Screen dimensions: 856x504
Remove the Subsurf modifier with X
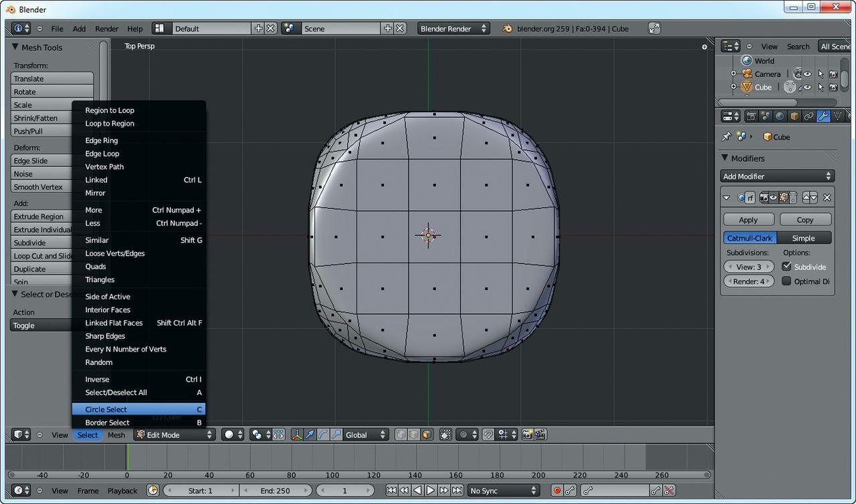(827, 198)
